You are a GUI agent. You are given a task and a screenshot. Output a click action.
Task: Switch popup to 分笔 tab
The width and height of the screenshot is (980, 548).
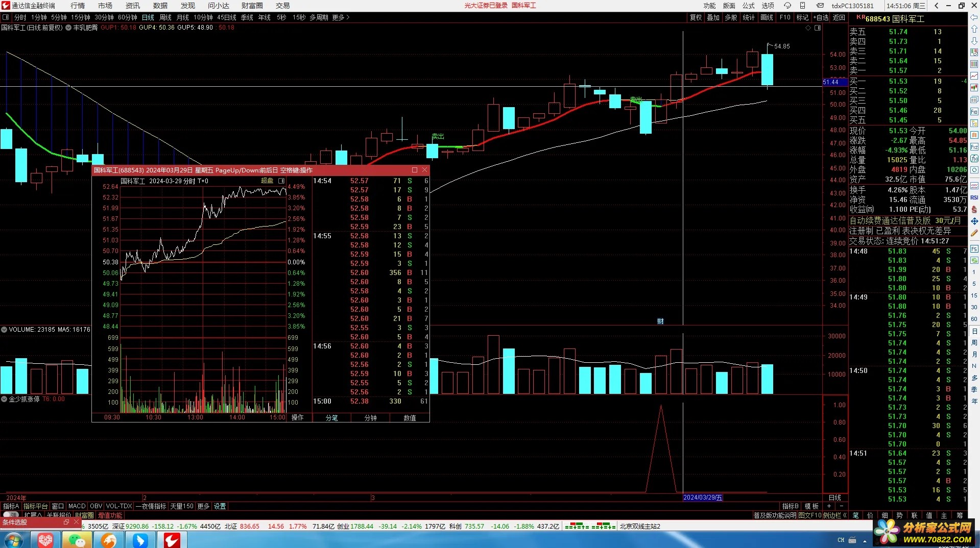click(x=332, y=417)
